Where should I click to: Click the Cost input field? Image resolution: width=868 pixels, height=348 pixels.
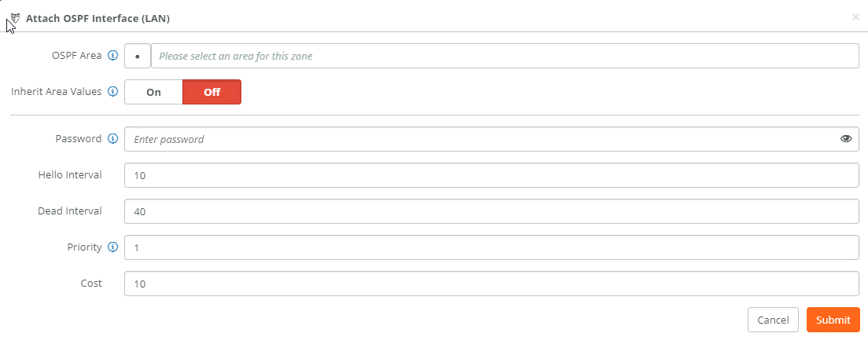click(x=491, y=284)
